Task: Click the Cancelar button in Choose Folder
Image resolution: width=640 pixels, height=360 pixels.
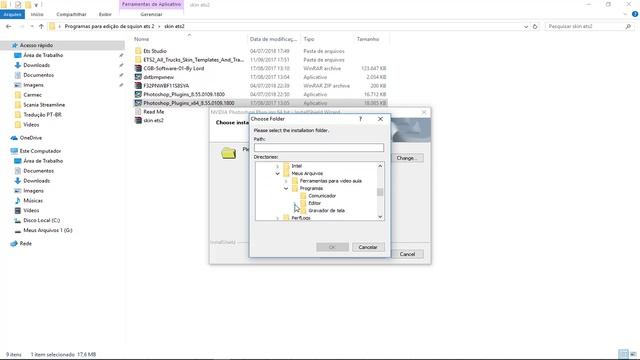Action: click(368, 247)
